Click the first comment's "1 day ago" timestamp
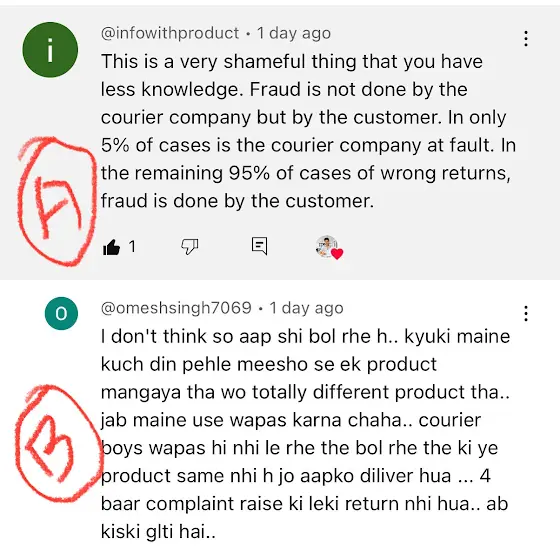 tap(294, 33)
